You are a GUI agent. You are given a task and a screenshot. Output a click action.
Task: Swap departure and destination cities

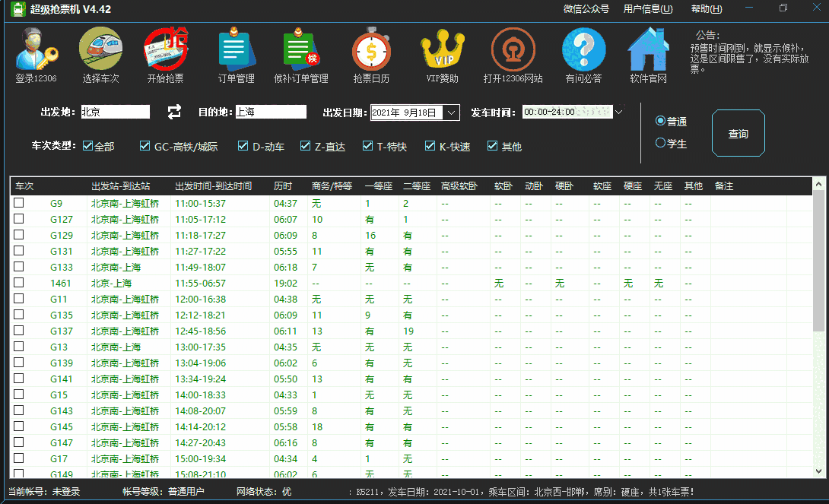pos(173,111)
